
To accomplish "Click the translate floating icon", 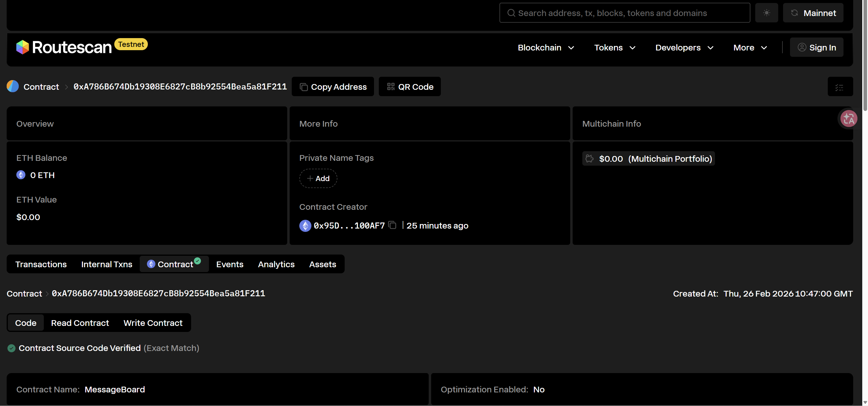I will click(x=848, y=119).
